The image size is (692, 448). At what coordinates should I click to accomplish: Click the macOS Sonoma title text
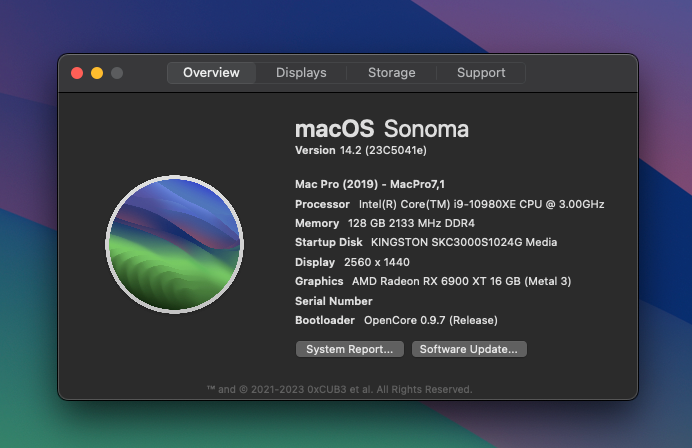tap(381, 129)
